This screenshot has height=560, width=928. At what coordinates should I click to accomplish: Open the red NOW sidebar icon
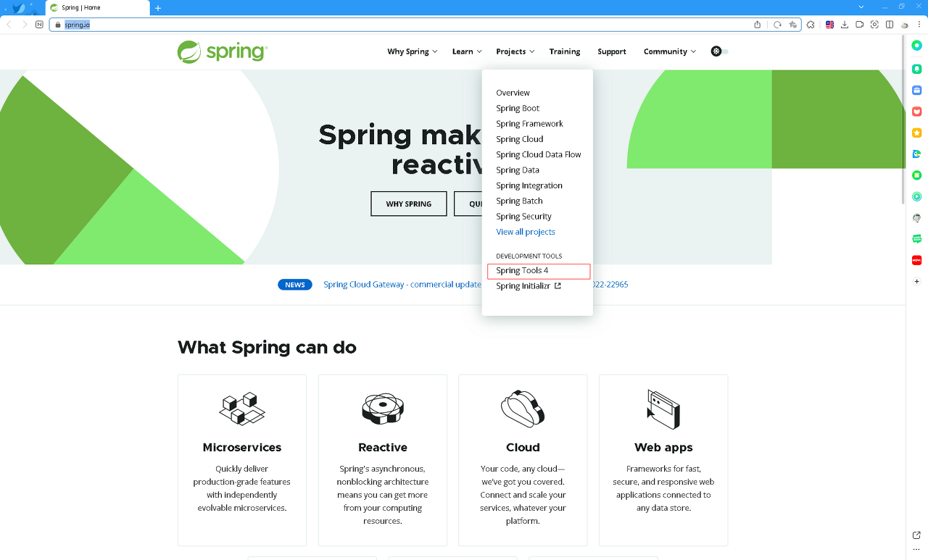click(916, 260)
